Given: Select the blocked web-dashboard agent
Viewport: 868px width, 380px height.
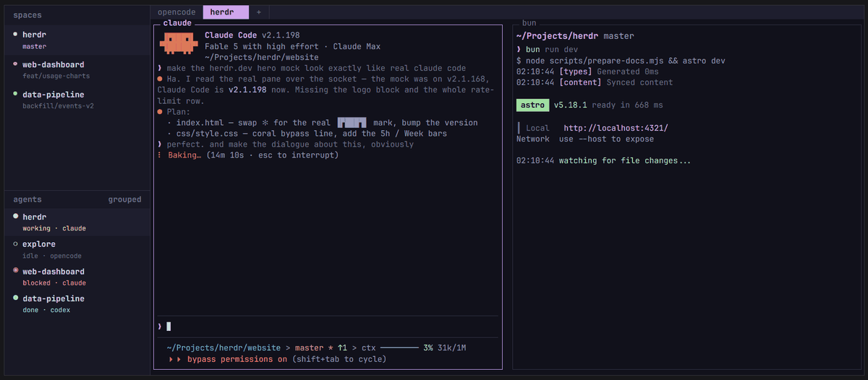Looking at the screenshot, I should [x=76, y=277].
